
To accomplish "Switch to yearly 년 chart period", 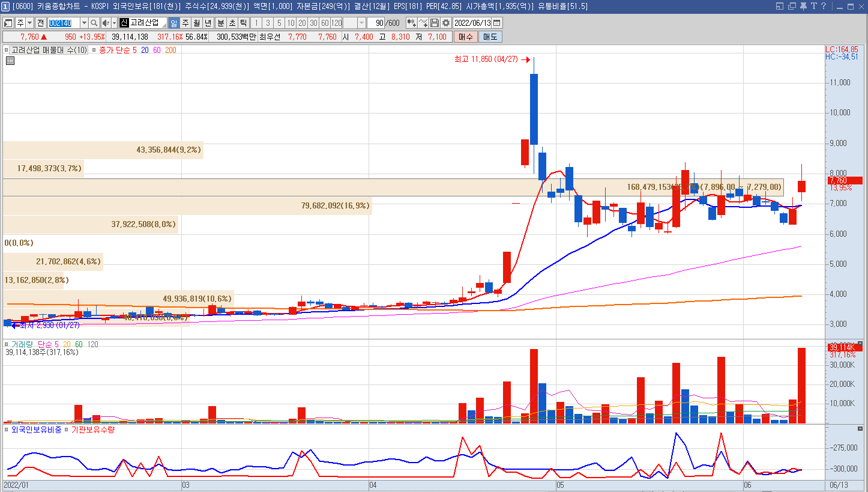I will 208,23.
